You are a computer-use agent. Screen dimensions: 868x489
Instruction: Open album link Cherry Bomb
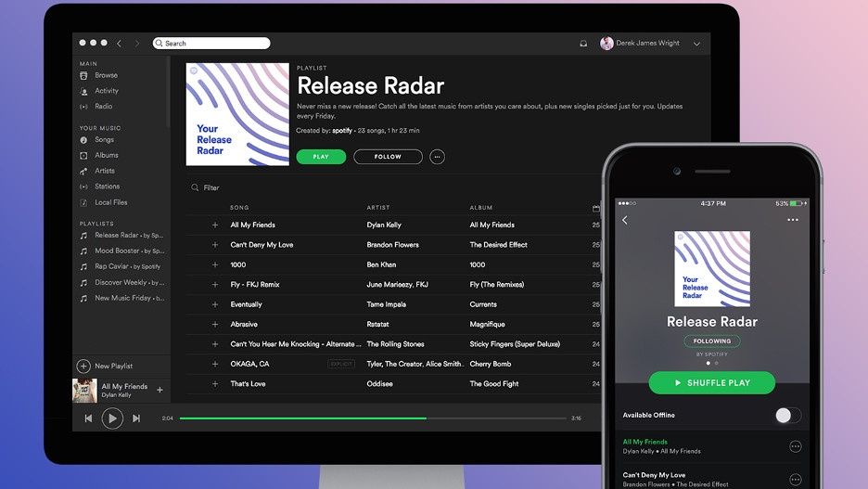(x=491, y=365)
